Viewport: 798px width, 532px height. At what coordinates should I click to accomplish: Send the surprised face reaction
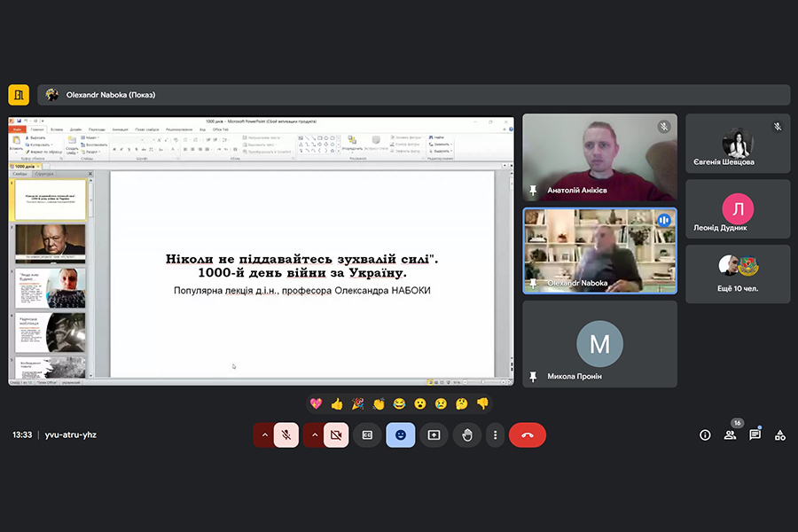pyautogui.click(x=420, y=403)
